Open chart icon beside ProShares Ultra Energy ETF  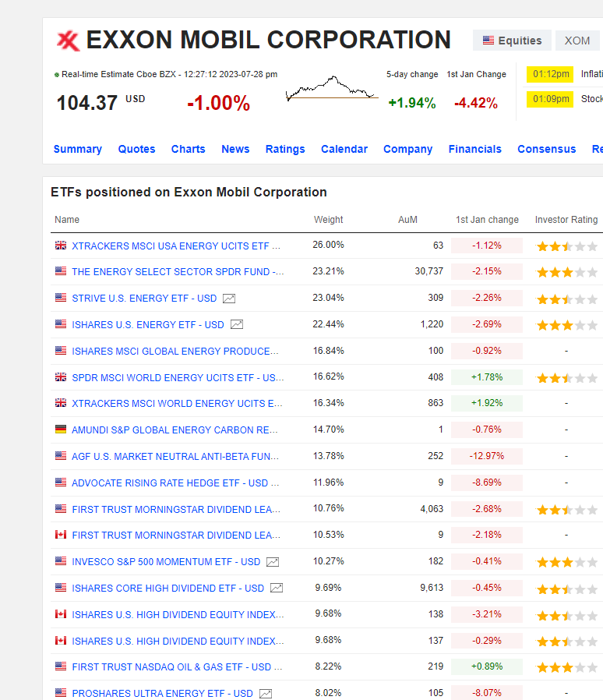[x=266, y=693]
